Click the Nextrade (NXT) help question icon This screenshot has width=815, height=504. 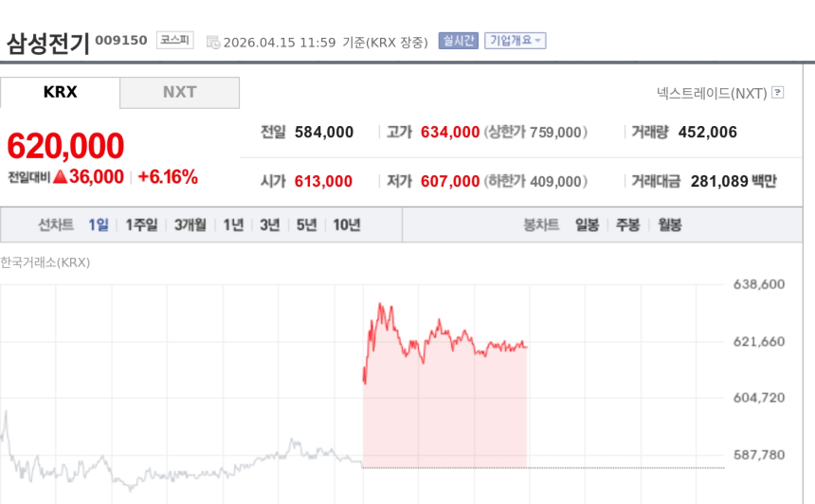(x=778, y=93)
